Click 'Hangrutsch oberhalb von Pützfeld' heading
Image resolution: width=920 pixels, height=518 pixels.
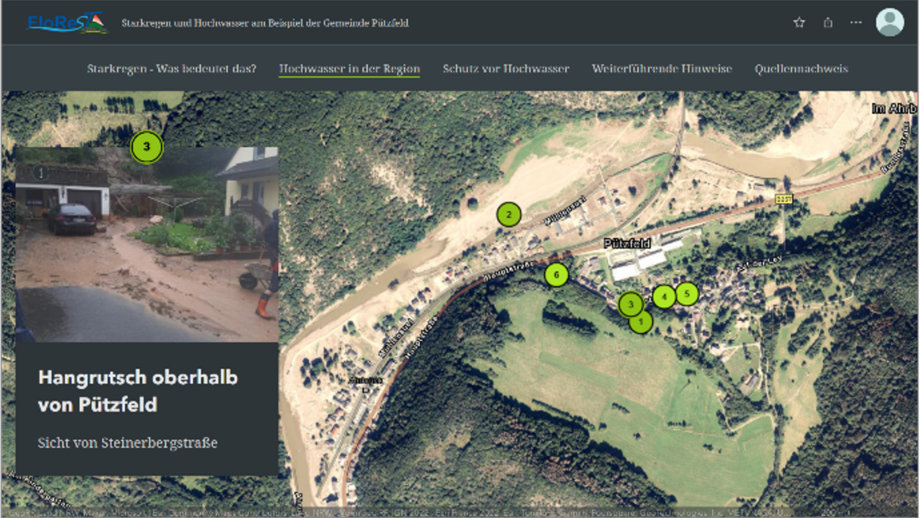pyautogui.click(x=138, y=391)
